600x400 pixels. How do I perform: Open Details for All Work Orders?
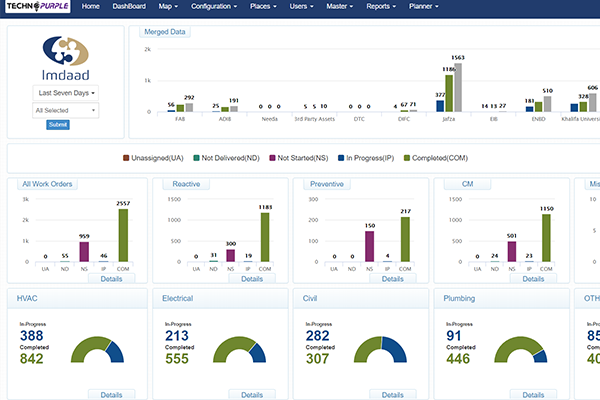click(111, 279)
